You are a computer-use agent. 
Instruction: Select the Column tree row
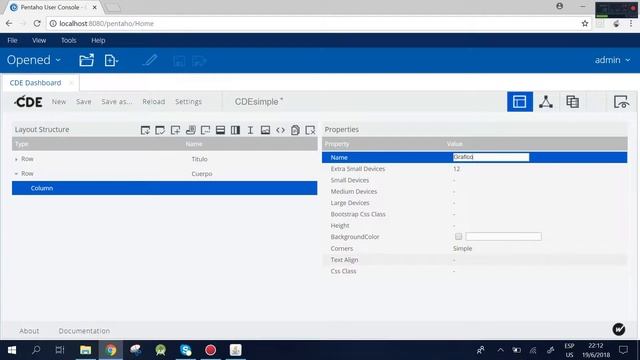[x=164, y=188]
